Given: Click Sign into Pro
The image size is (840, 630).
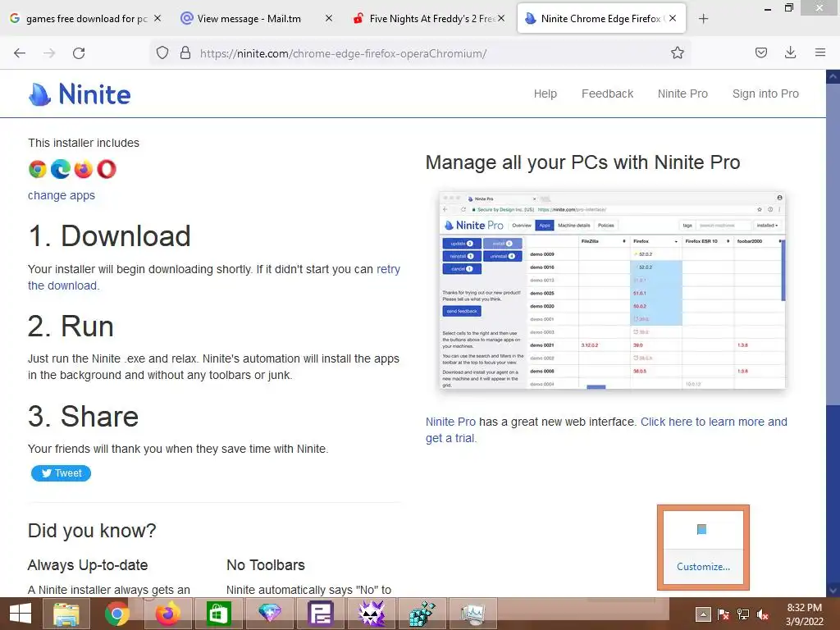Looking at the screenshot, I should pyautogui.click(x=765, y=94).
